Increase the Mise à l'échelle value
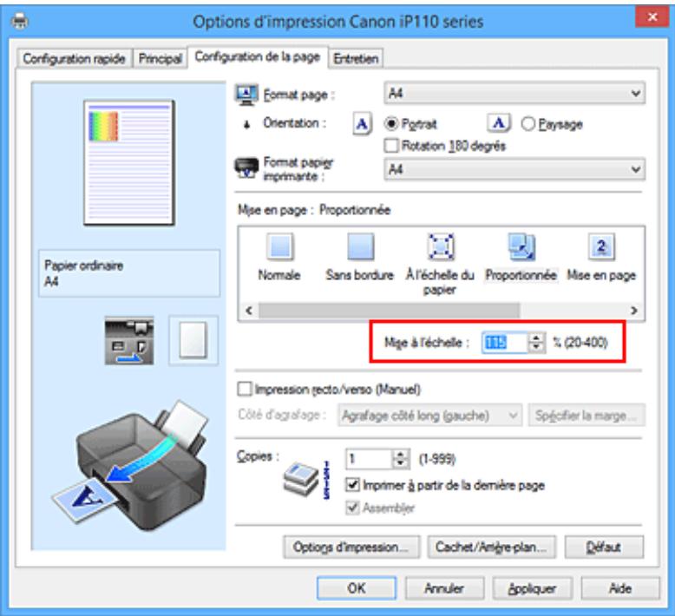The height and width of the screenshot is (616, 675). [x=536, y=337]
